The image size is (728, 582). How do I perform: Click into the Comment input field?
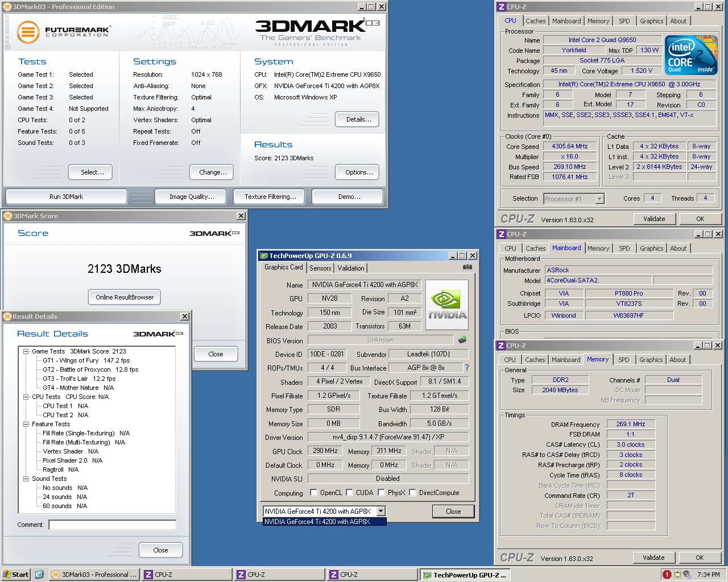pos(112,525)
